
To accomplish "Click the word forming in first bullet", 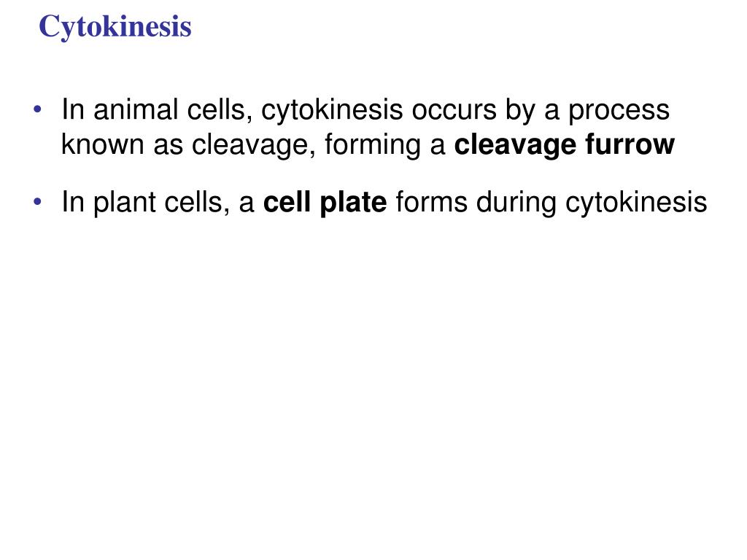I will click(373, 146).
